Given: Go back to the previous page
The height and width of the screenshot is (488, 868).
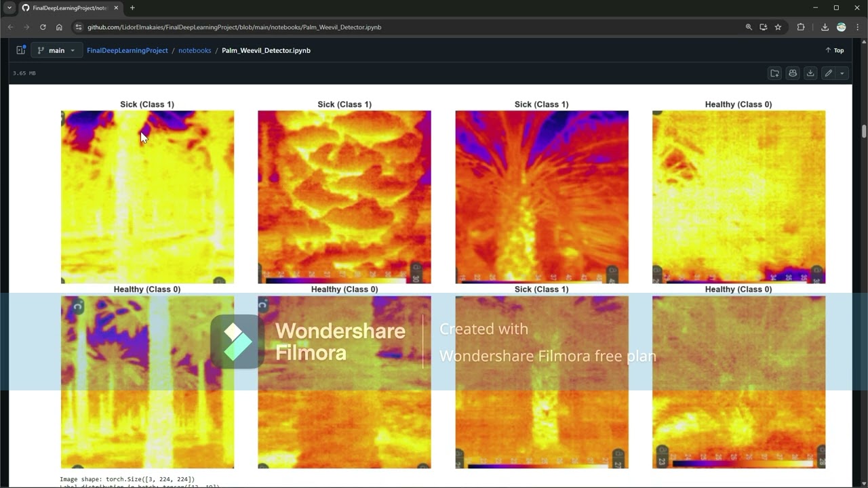Looking at the screenshot, I should pos(10,27).
